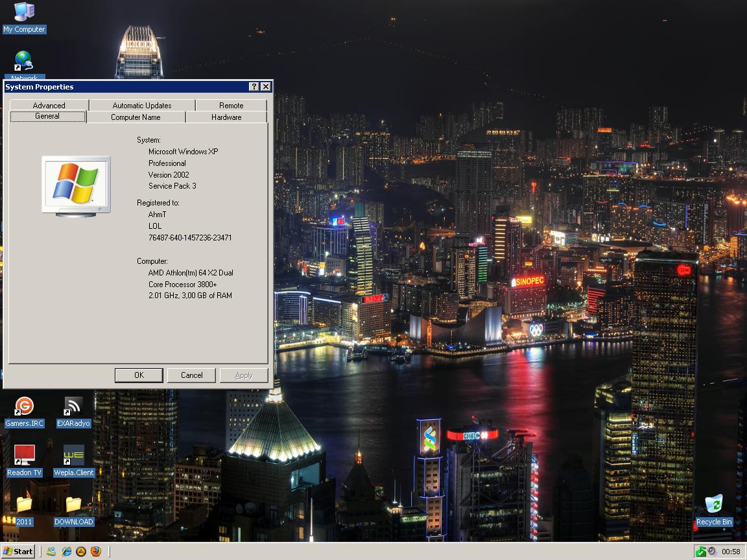747x560 pixels.
Task: Open the Gamers.IRC desktop shortcut
Action: [x=24, y=407]
